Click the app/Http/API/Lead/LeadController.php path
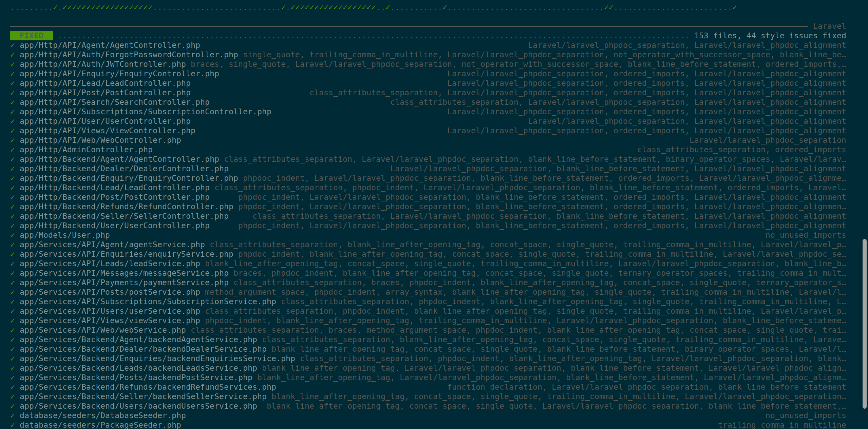868x429 pixels. pyautogui.click(x=105, y=83)
